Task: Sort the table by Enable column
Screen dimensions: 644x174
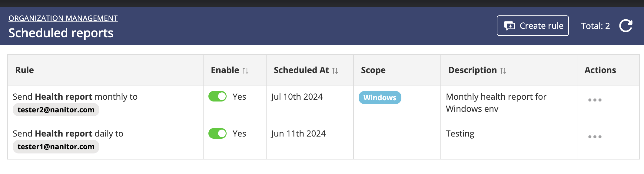Action: (245, 71)
